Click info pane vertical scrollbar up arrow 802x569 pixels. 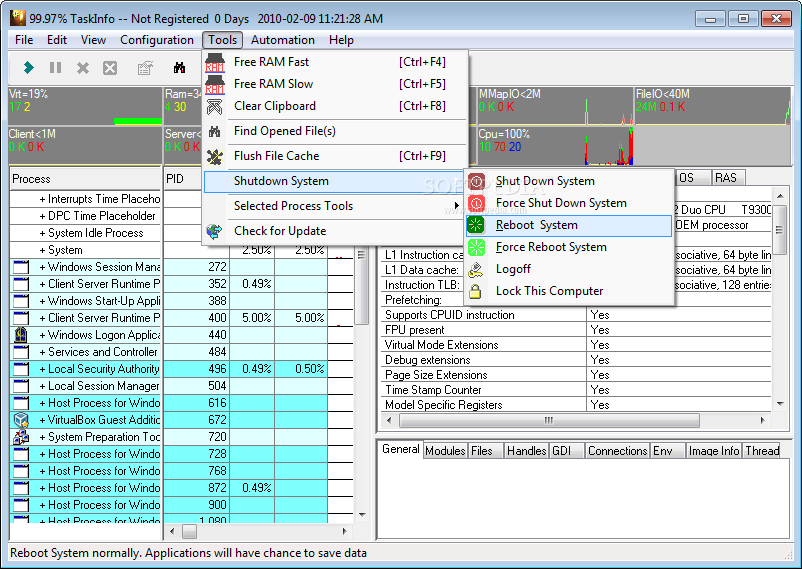point(780,196)
